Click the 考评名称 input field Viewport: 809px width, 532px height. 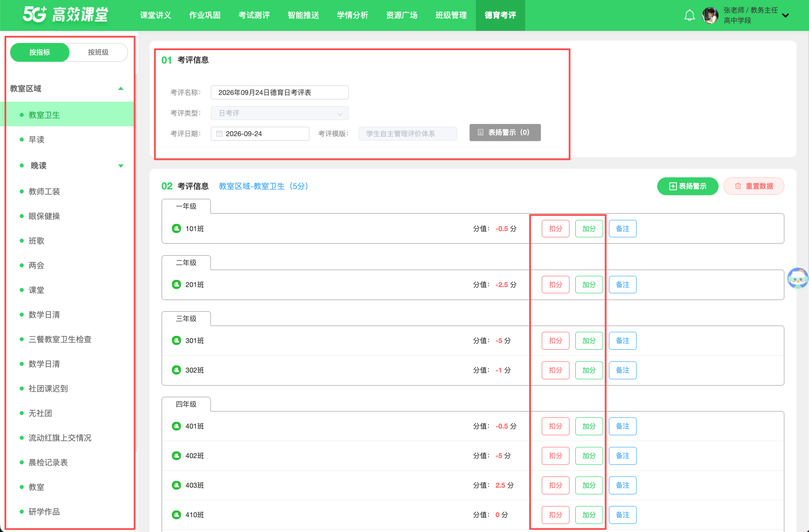(280, 92)
